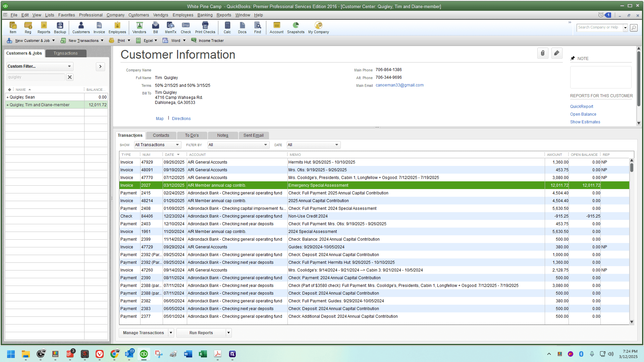The height and width of the screenshot is (362, 644).
Task: Open the MemTx toolbar icon
Action: (170, 27)
